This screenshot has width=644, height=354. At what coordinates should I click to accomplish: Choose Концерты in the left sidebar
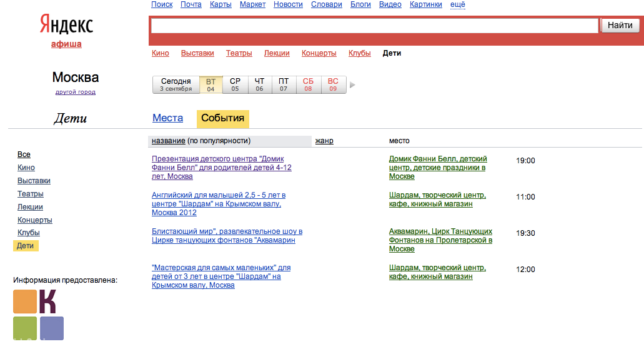[x=34, y=220]
